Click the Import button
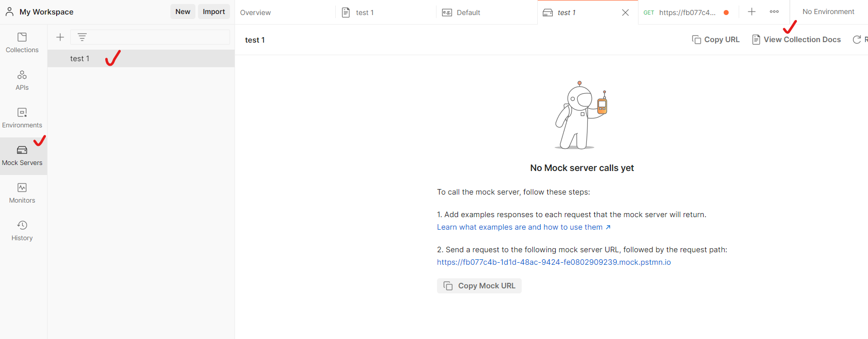The image size is (868, 339). coord(214,12)
